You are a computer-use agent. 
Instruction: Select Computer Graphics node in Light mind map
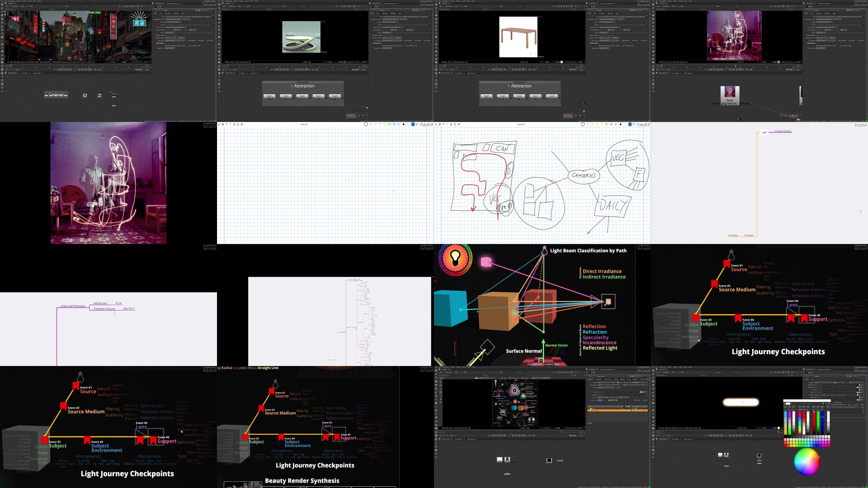[782, 131]
